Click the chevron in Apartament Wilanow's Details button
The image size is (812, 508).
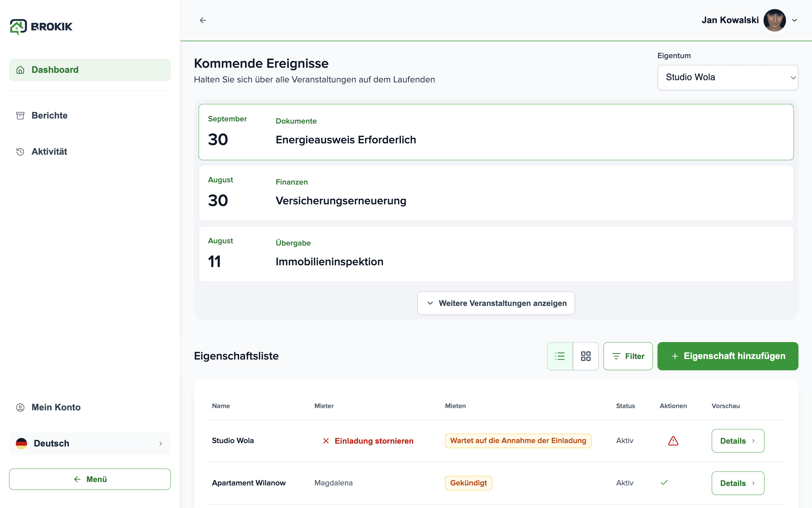click(753, 483)
